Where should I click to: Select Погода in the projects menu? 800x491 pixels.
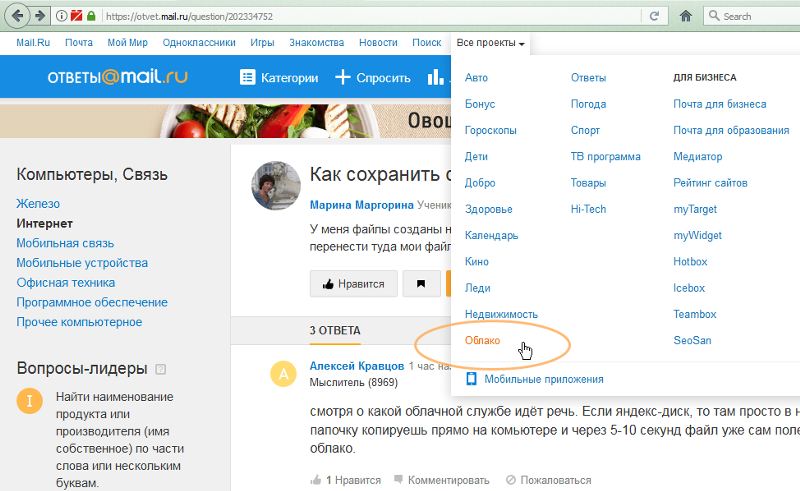(588, 104)
